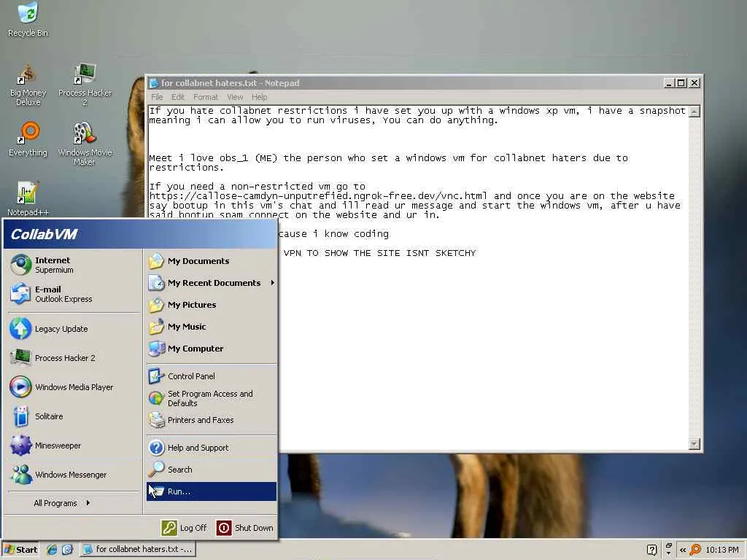Launch Minesweeper from Start menu
Viewport: 747px width, 560px height.
[74, 446]
